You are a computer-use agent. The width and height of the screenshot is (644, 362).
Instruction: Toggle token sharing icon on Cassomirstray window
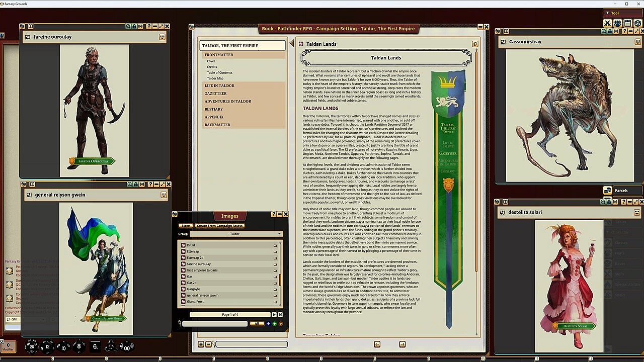(x=617, y=31)
